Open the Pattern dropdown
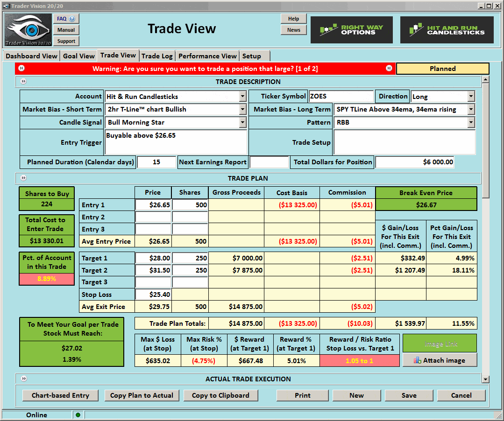This screenshot has height=421, width=504. click(471, 122)
